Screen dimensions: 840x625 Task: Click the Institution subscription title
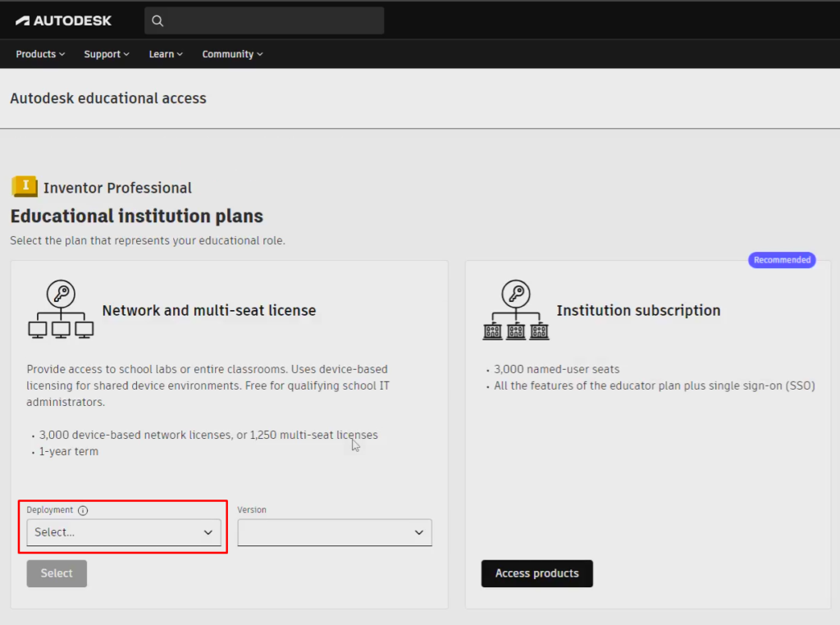(638, 311)
